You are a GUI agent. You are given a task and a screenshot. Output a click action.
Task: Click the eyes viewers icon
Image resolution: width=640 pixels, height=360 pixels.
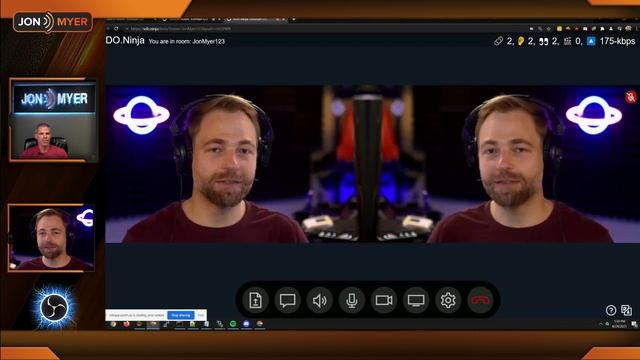543,41
